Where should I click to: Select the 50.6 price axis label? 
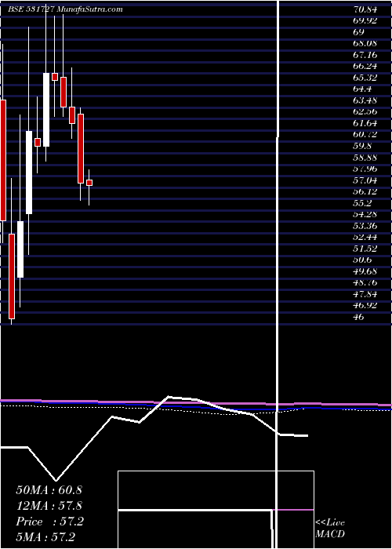point(362,260)
